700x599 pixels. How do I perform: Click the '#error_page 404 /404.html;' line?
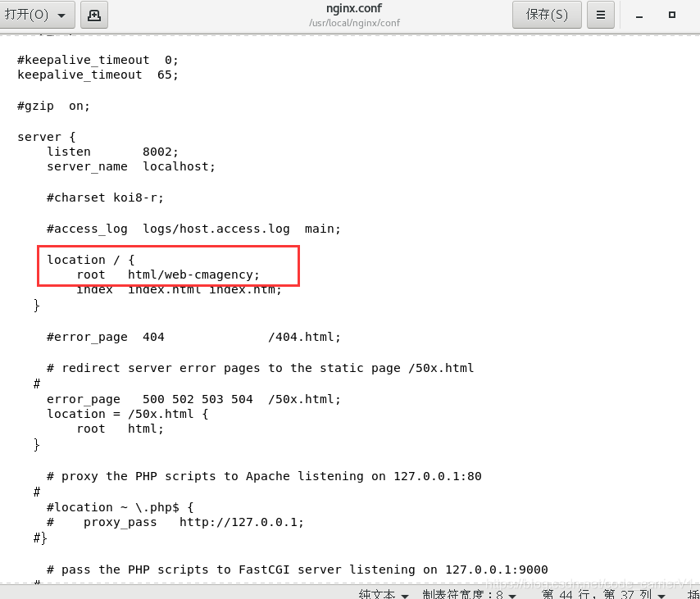193,337
